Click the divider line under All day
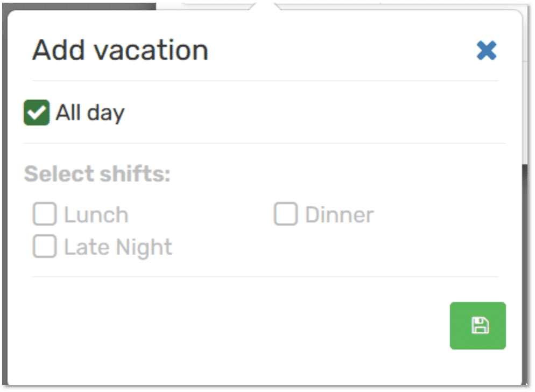 (265, 143)
